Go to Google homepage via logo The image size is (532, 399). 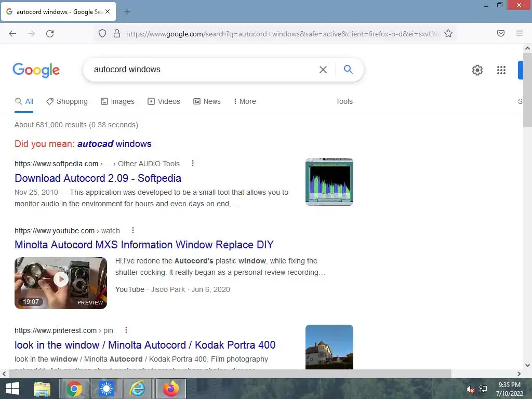(36, 70)
